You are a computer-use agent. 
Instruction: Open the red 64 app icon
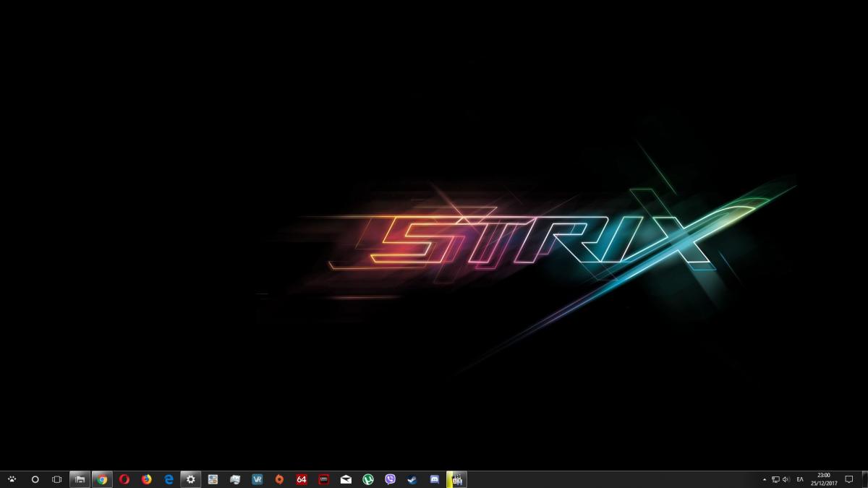click(x=302, y=479)
